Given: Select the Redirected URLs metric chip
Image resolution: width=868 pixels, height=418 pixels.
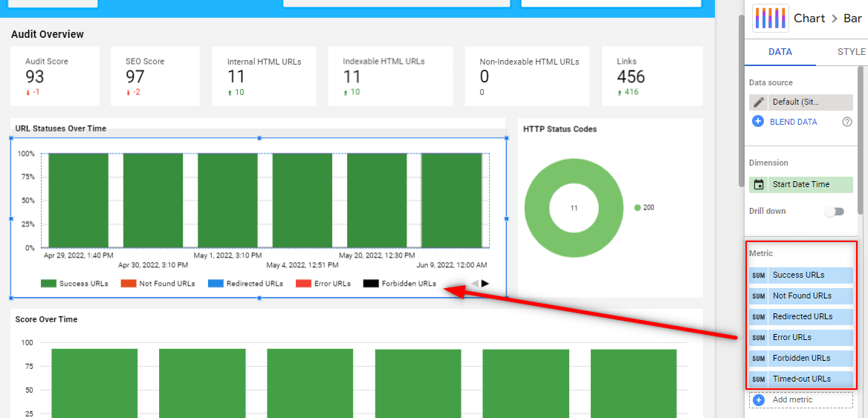Looking at the screenshot, I should pyautogui.click(x=801, y=317).
